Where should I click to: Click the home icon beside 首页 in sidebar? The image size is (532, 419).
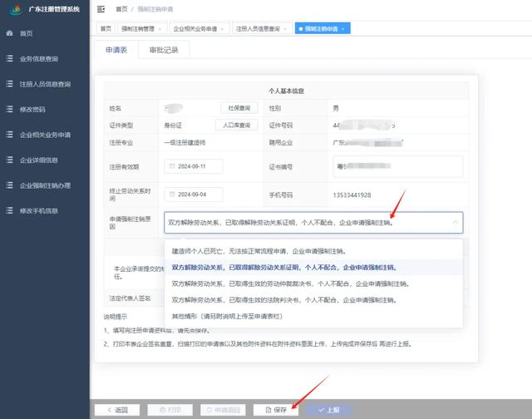pos(9,33)
